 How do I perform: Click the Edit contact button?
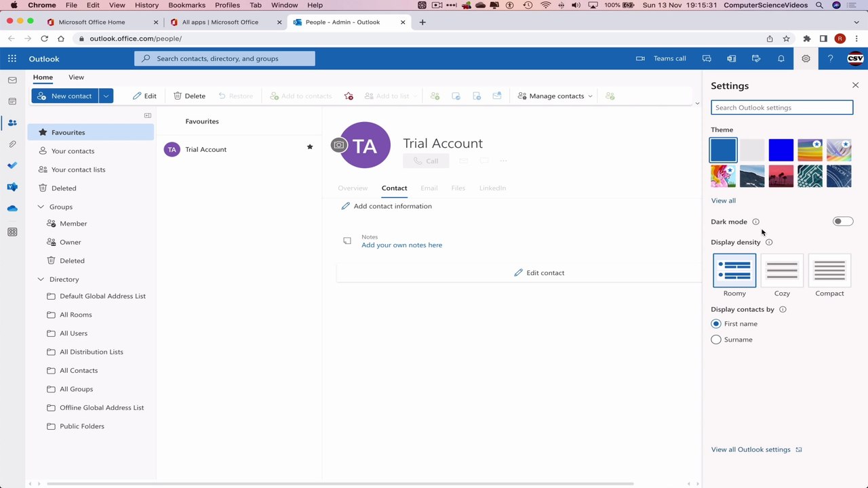[x=539, y=272]
